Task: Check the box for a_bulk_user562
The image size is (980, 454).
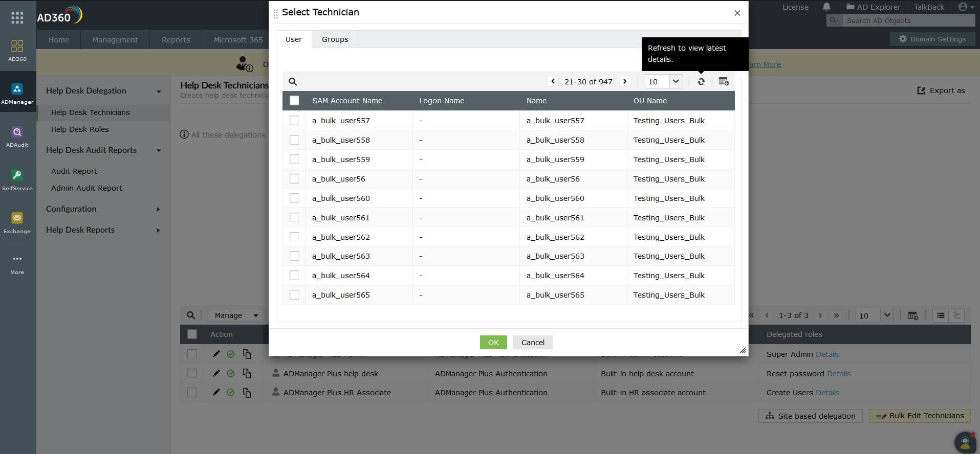Action: pos(294,237)
